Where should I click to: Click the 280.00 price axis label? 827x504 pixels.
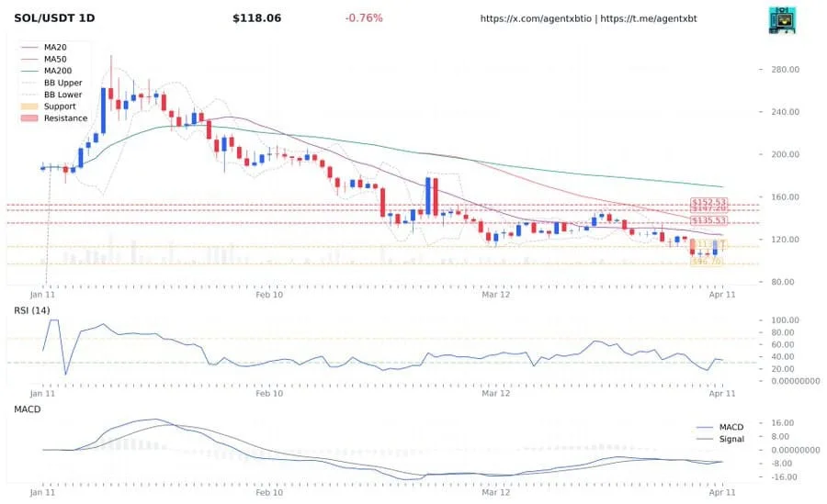tap(785, 70)
